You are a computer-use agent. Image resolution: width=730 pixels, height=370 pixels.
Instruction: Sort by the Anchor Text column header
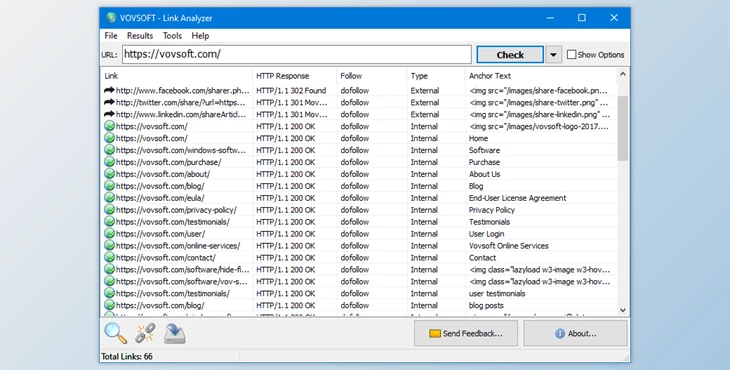(x=541, y=76)
